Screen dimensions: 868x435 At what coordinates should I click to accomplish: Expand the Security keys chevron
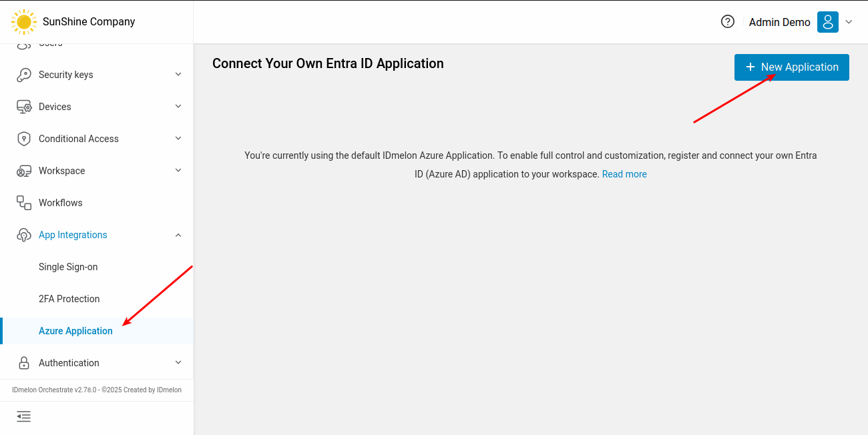pyautogui.click(x=178, y=74)
